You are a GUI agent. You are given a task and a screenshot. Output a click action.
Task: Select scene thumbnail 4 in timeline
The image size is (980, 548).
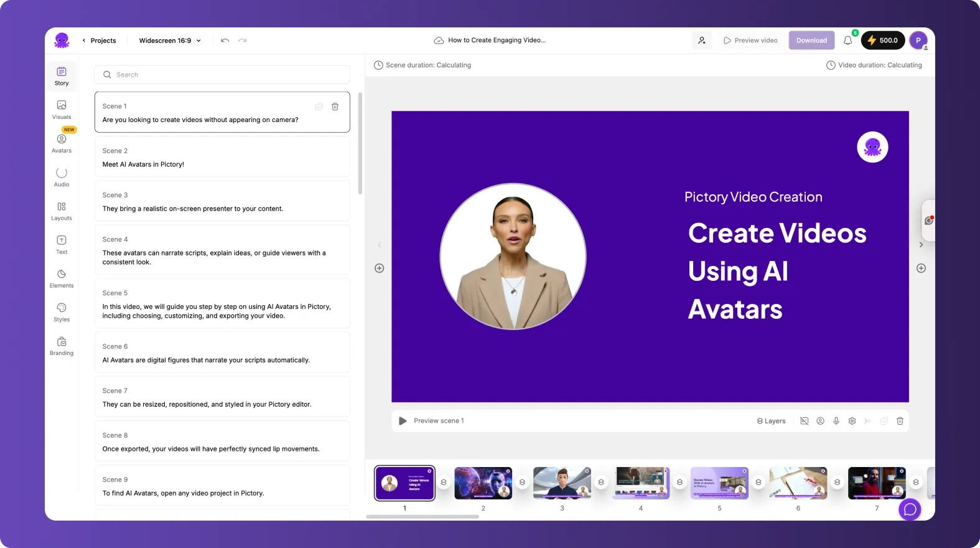[x=641, y=483]
